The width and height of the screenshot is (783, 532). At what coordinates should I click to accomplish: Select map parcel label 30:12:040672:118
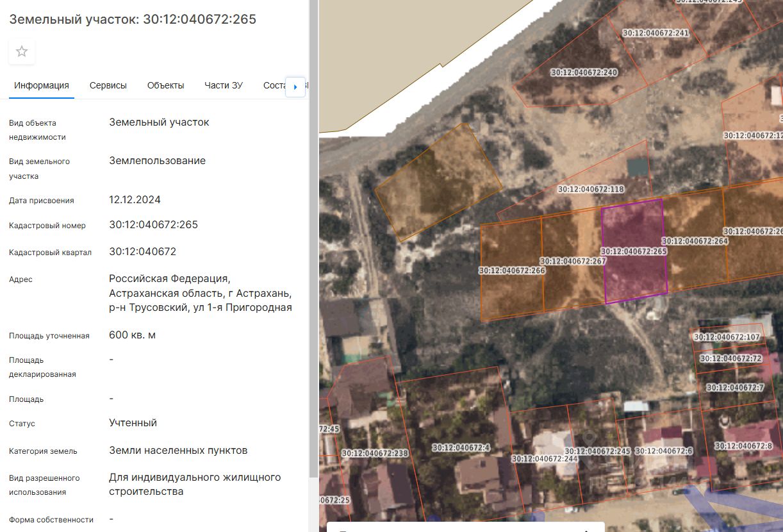click(x=591, y=189)
